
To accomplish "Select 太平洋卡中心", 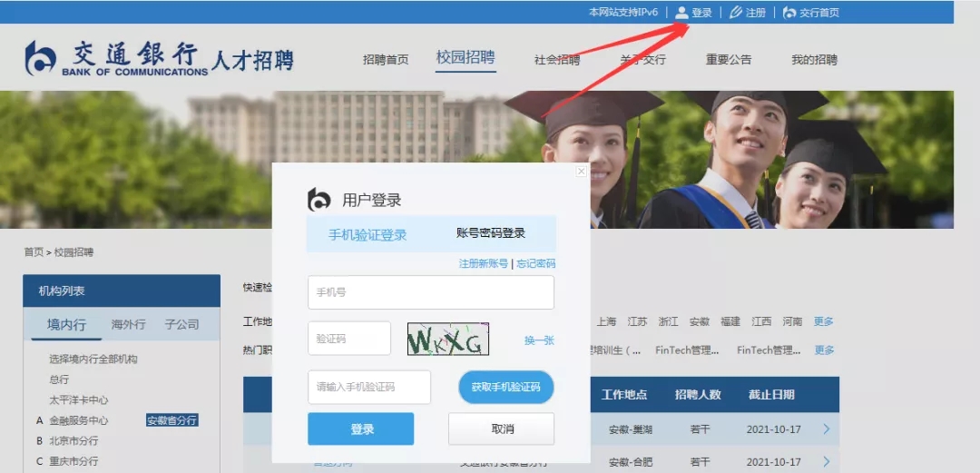I will 79,399.
